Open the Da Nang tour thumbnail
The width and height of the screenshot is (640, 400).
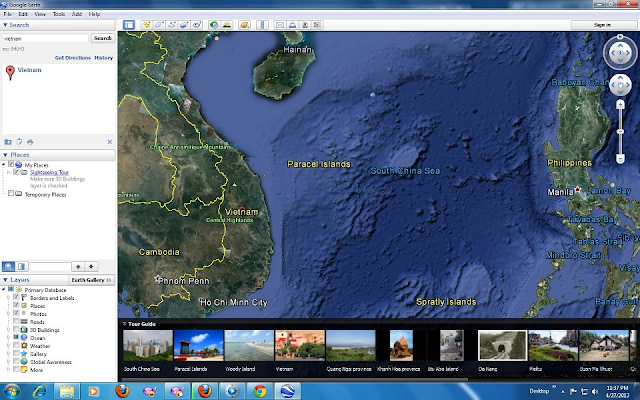[502, 346]
